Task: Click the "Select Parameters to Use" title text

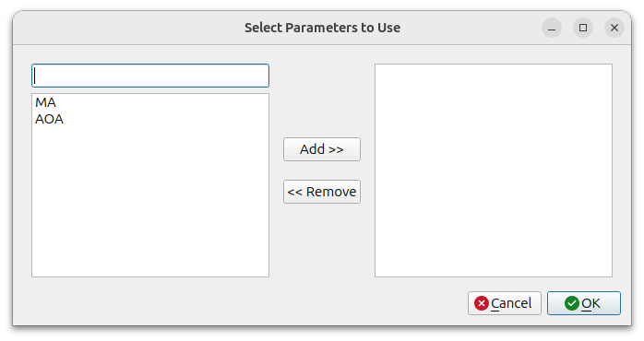Action: [x=322, y=28]
